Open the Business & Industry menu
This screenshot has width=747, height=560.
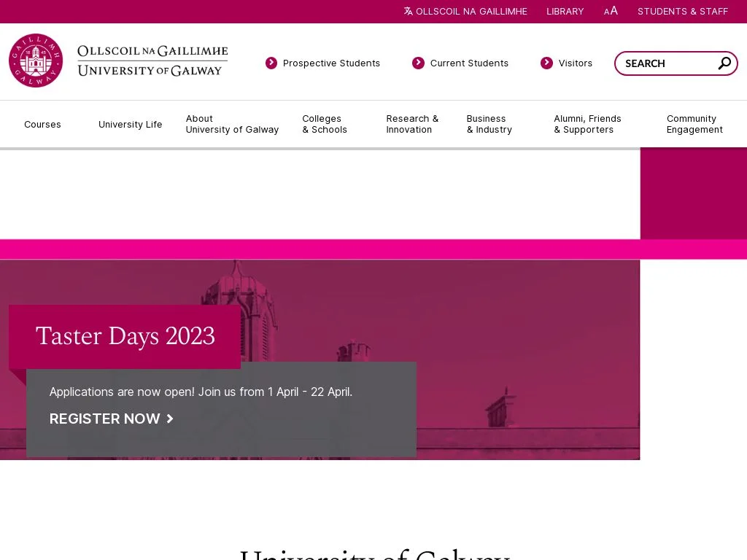click(489, 124)
